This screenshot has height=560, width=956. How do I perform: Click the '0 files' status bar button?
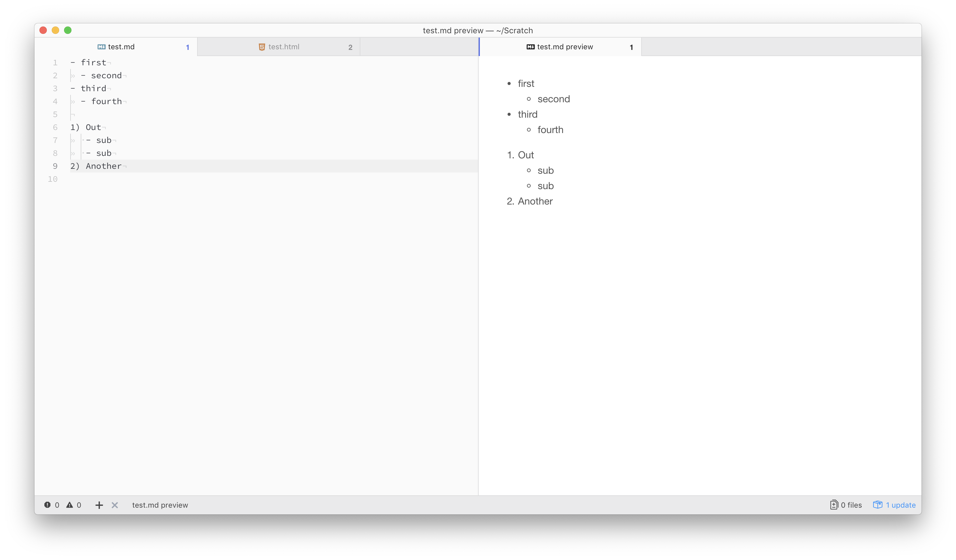click(x=851, y=505)
